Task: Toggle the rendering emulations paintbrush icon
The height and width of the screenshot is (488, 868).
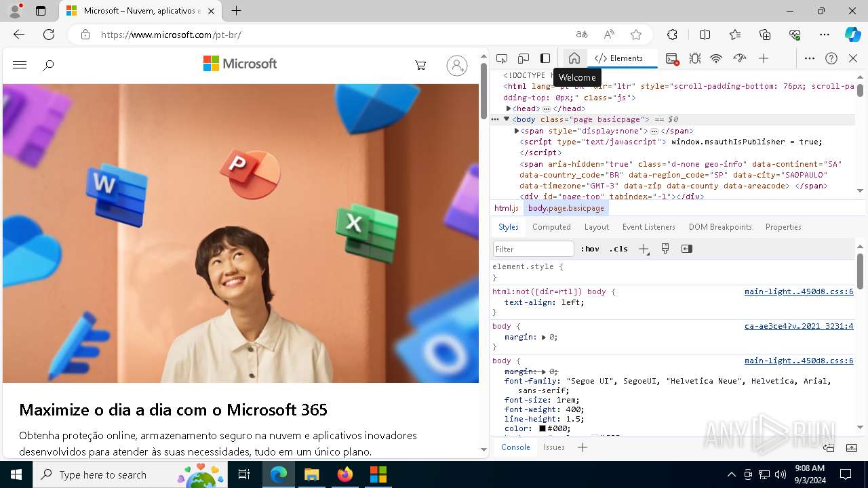Action: point(665,249)
